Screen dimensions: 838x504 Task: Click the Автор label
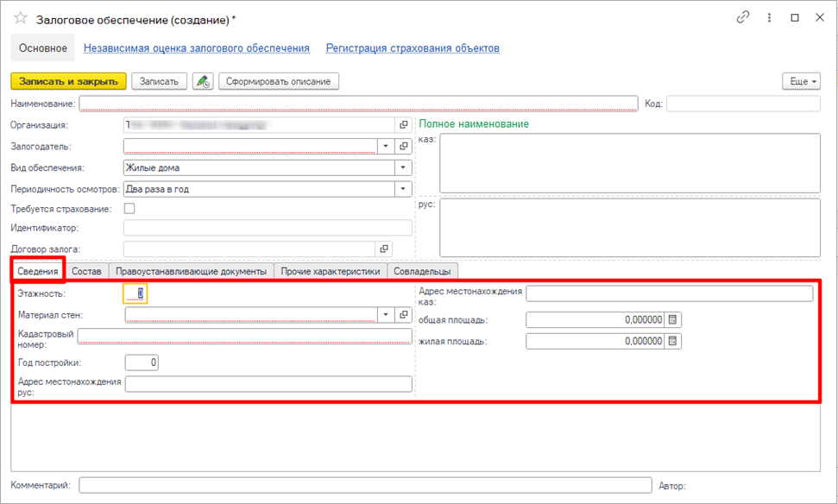671,486
